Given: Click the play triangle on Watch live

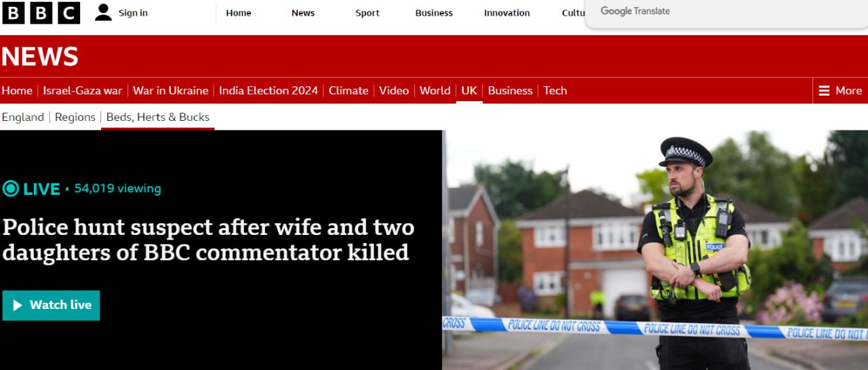Looking at the screenshot, I should [18, 306].
